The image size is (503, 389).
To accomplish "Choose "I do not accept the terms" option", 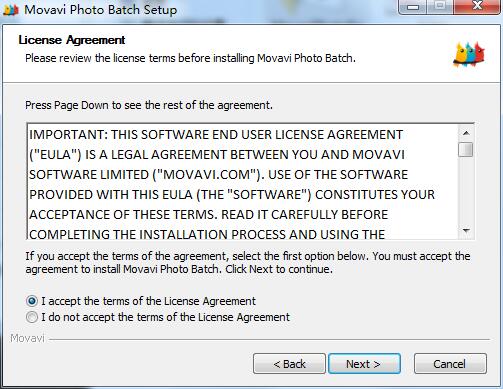I will point(32,317).
